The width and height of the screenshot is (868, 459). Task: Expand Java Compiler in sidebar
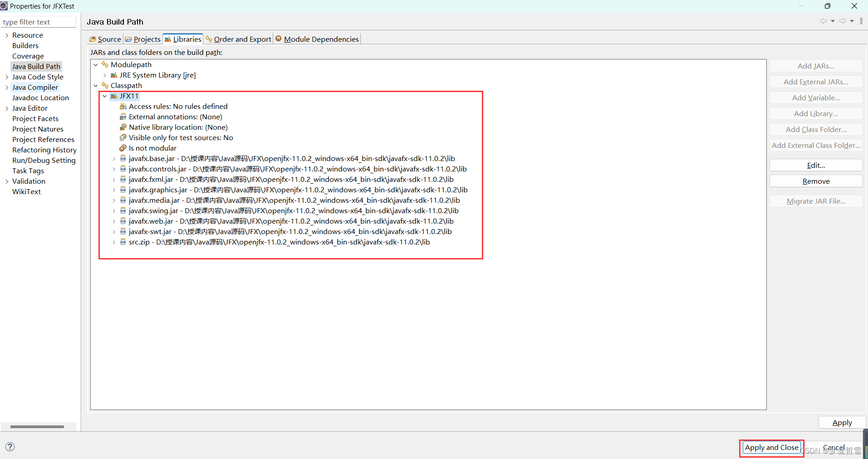pyautogui.click(x=7, y=88)
